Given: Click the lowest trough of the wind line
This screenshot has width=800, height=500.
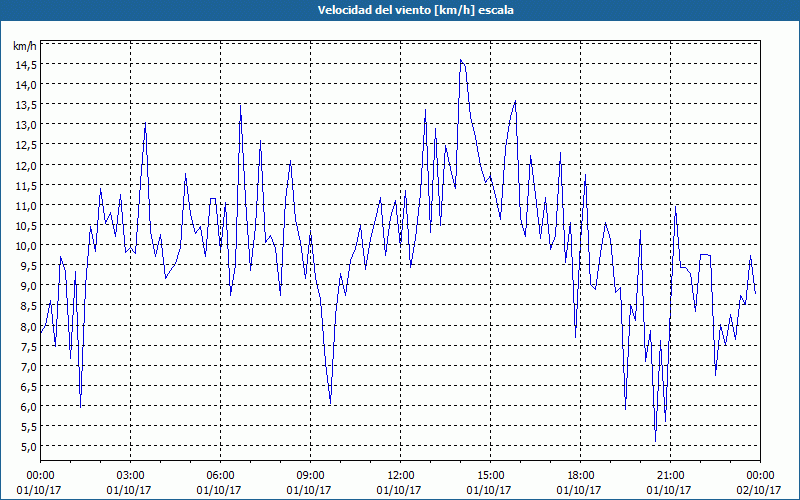Looking at the screenshot, I should tap(656, 441).
